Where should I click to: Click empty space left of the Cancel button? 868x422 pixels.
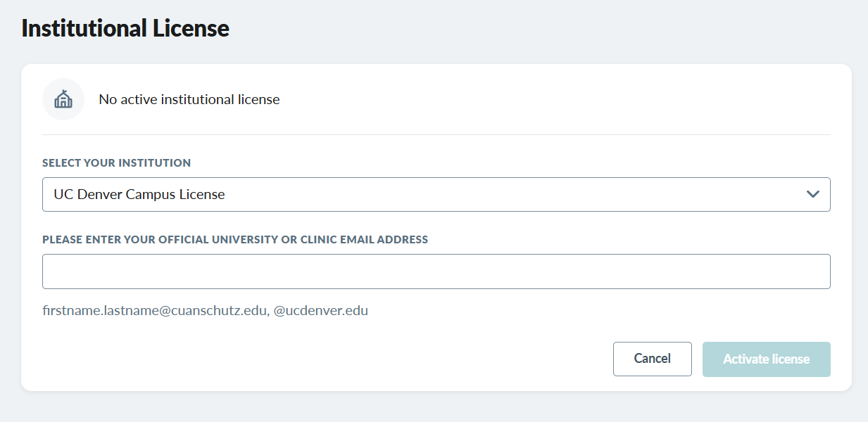point(324,359)
